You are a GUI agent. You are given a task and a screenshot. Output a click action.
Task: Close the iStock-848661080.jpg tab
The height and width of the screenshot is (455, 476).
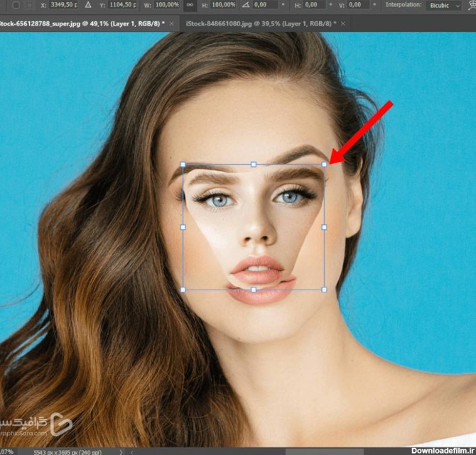[343, 23]
